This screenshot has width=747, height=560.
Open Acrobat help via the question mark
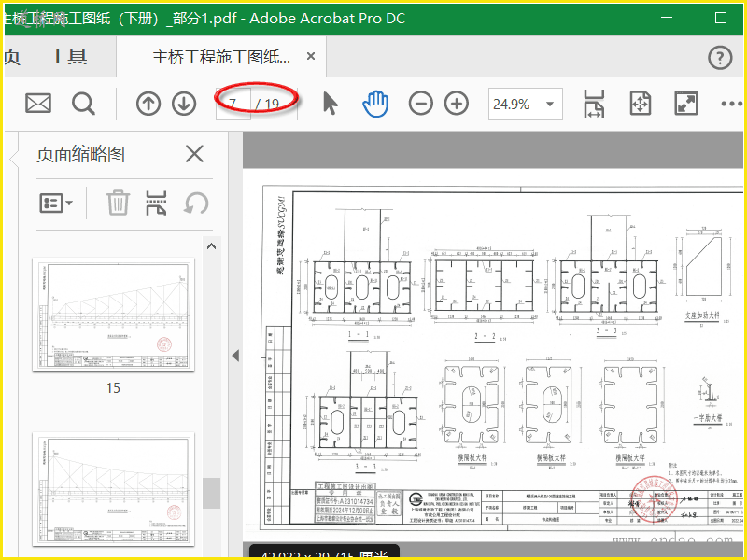click(720, 58)
